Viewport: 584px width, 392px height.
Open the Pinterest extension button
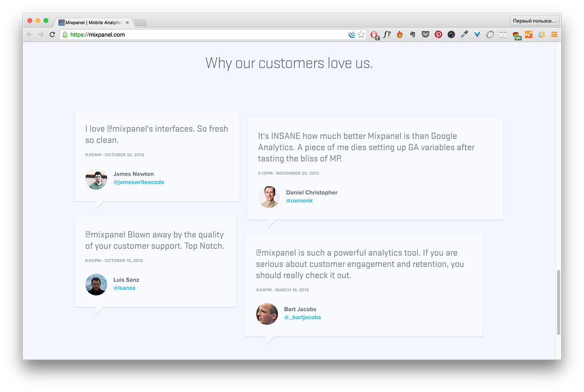(x=438, y=35)
